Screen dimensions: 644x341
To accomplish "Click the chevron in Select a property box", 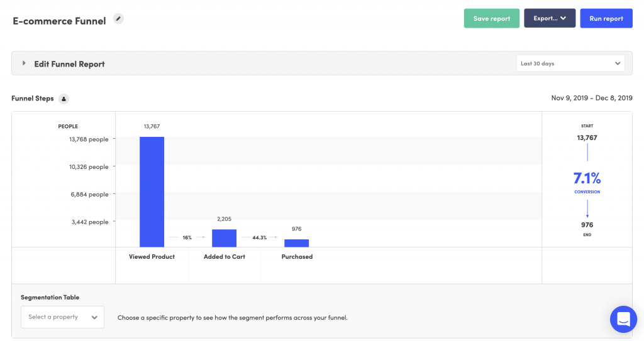I will point(94,317).
